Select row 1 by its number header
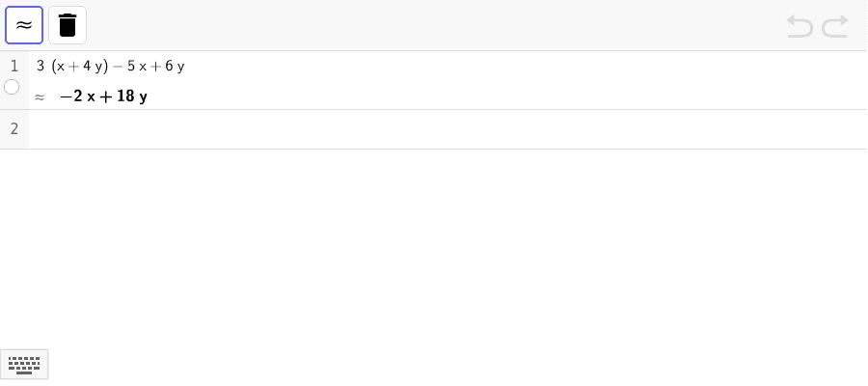868x386 pixels. click(14, 67)
